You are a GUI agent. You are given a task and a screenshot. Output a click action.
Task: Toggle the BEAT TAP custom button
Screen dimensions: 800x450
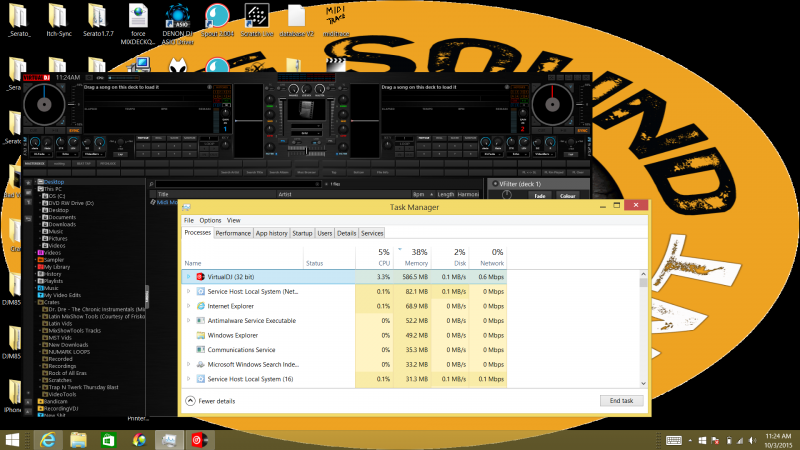(83, 164)
